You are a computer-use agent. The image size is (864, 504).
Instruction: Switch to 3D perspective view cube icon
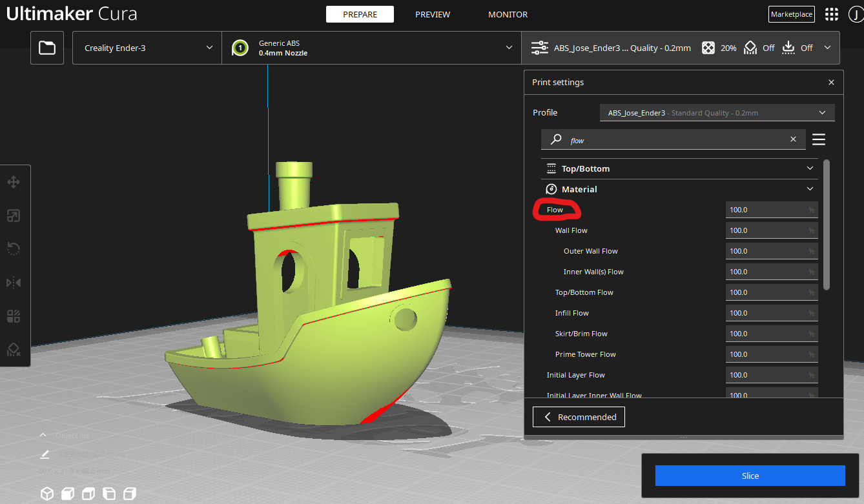click(47, 494)
